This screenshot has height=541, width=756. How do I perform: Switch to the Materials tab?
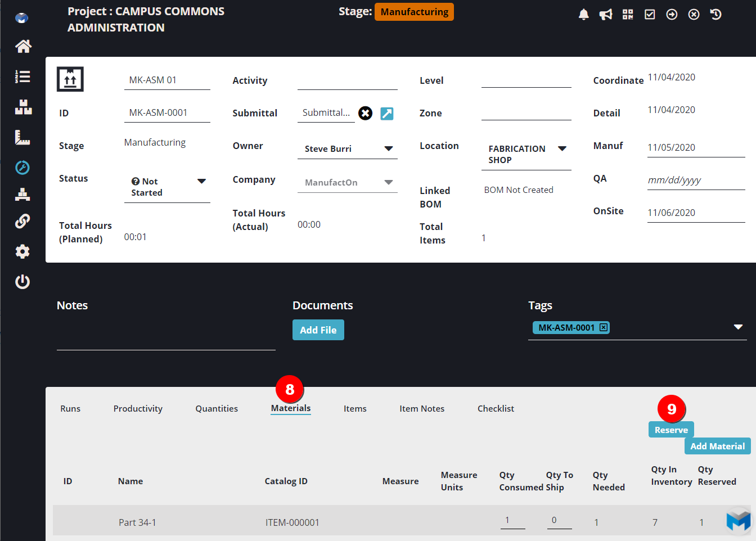click(x=290, y=408)
